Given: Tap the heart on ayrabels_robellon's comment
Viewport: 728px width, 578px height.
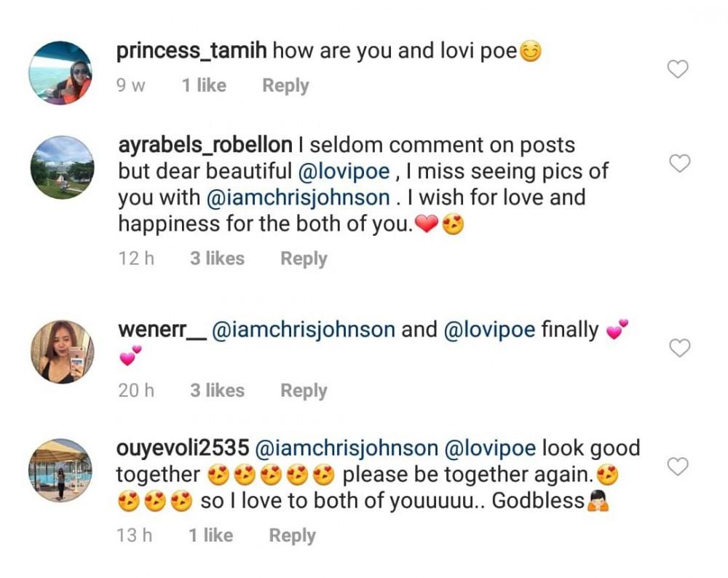Looking at the screenshot, I should point(679,164).
